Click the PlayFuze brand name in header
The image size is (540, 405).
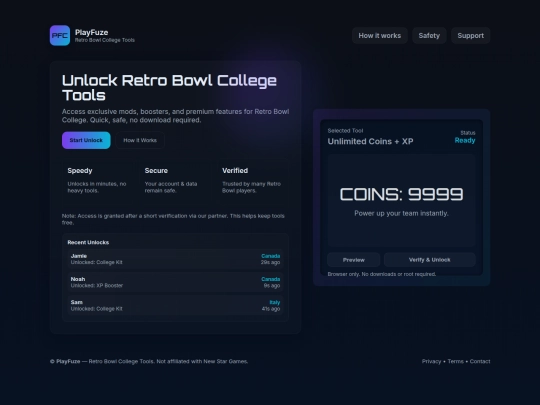pos(92,32)
